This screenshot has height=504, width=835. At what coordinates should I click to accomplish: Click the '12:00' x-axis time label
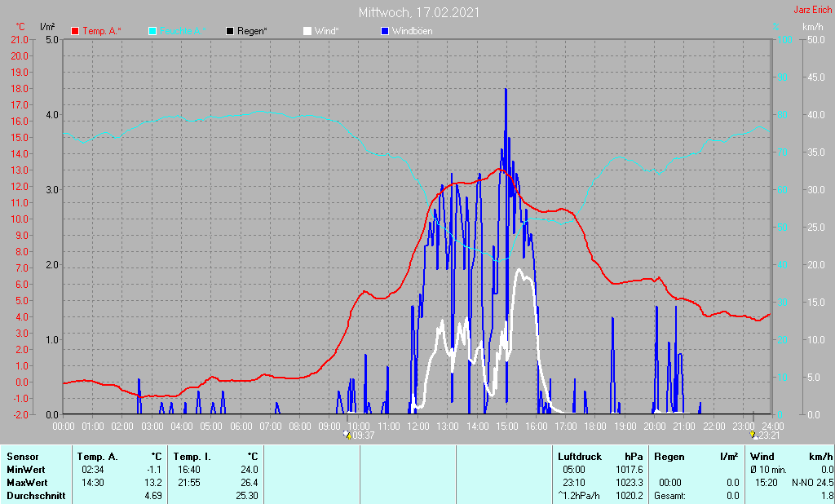418,427
